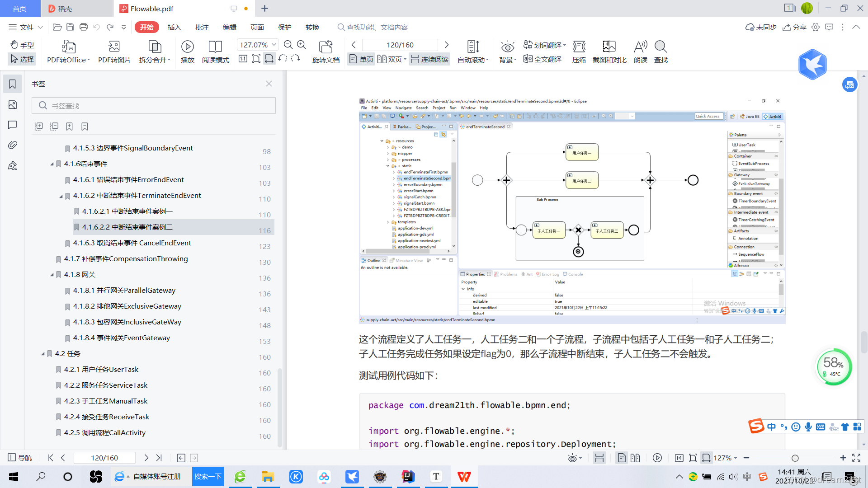The image size is (868, 488).
Task: Switch to 双页 two-page view
Action: tap(392, 59)
